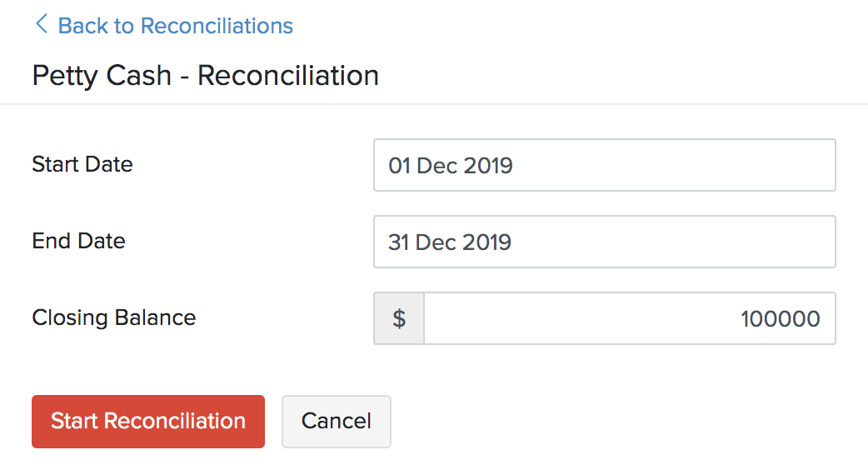Click the End Date label
The image size is (868, 475).
[x=78, y=241]
